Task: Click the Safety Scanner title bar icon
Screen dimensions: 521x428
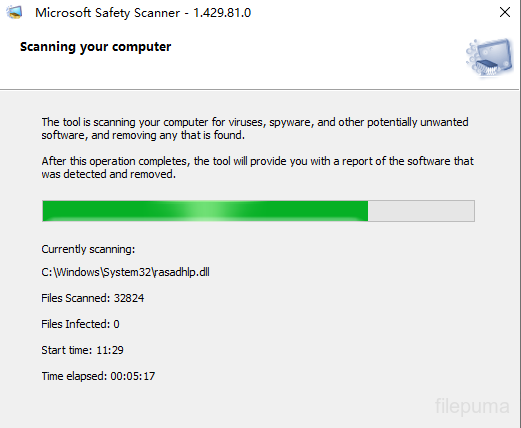Action: point(14,13)
